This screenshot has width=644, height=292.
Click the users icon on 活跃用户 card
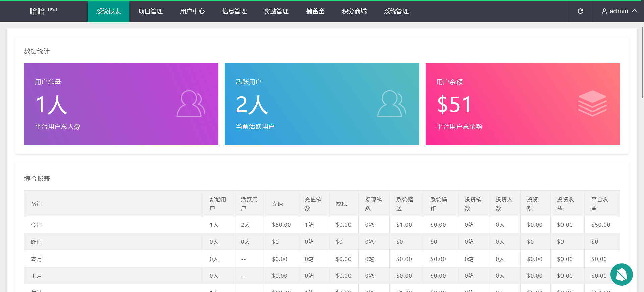[x=391, y=104]
